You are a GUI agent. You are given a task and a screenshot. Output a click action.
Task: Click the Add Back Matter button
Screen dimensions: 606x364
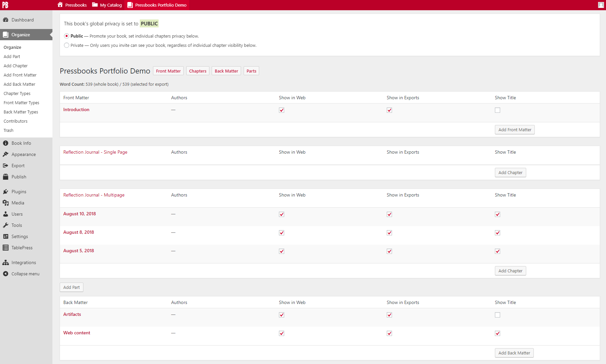click(514, 353)
